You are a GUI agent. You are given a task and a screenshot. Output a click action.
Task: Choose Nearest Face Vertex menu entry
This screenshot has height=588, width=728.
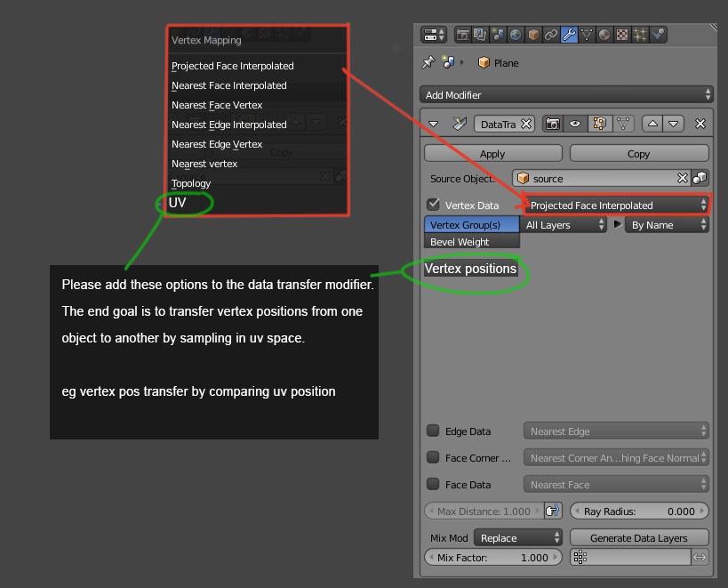pyautogui.click(x=217, y=105)
